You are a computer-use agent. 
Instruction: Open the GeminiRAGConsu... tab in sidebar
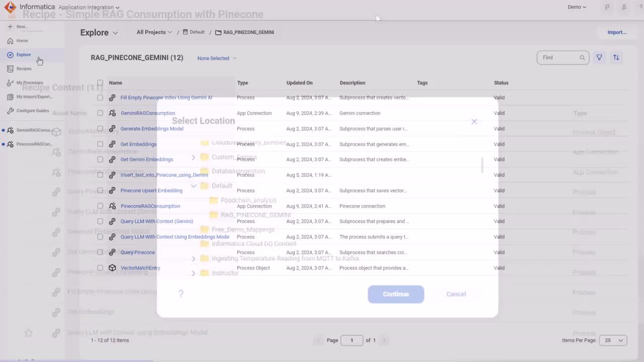(33, 130)
